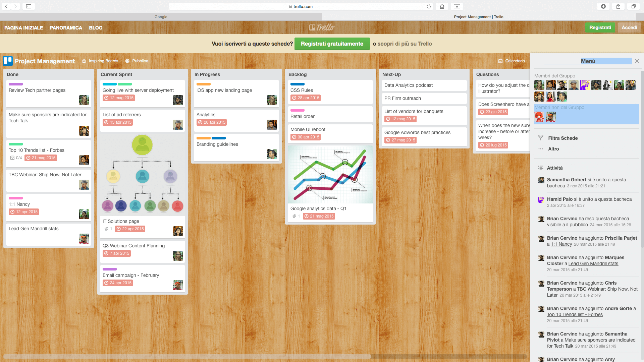Click the checklist 0/4 badge on Top 10 Trends card
This screenshot has width=644, height=362.
point(16,158)
